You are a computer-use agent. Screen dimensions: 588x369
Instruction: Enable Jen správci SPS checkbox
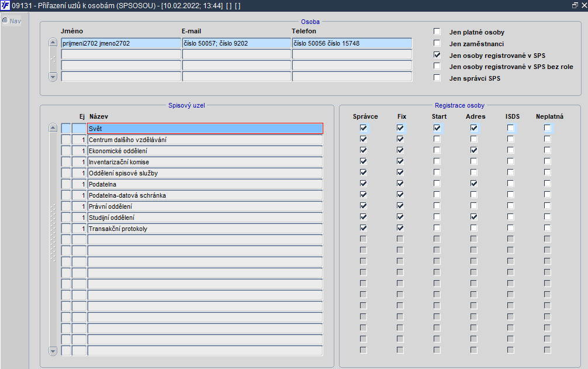pyautogui.click(x=437, y=78)
